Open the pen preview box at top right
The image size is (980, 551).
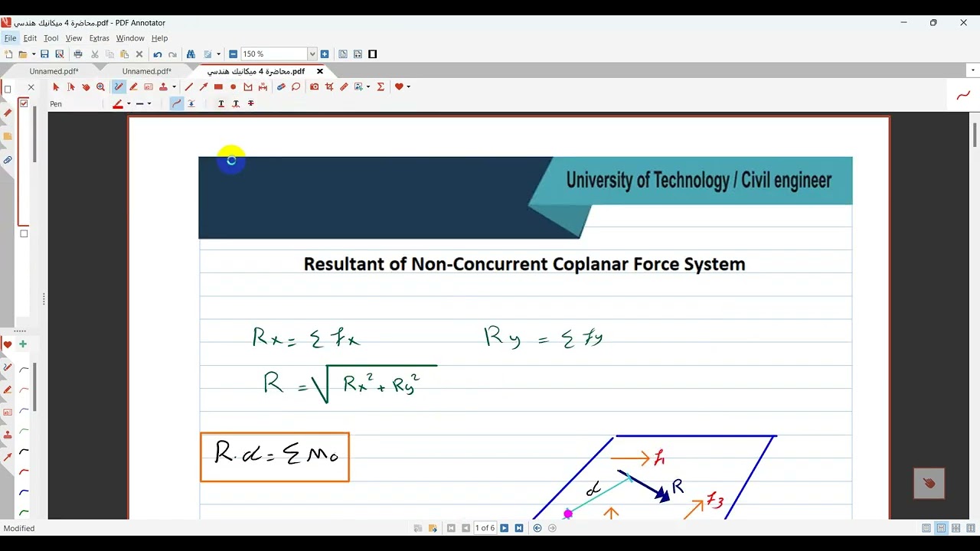tap(963, 96)
